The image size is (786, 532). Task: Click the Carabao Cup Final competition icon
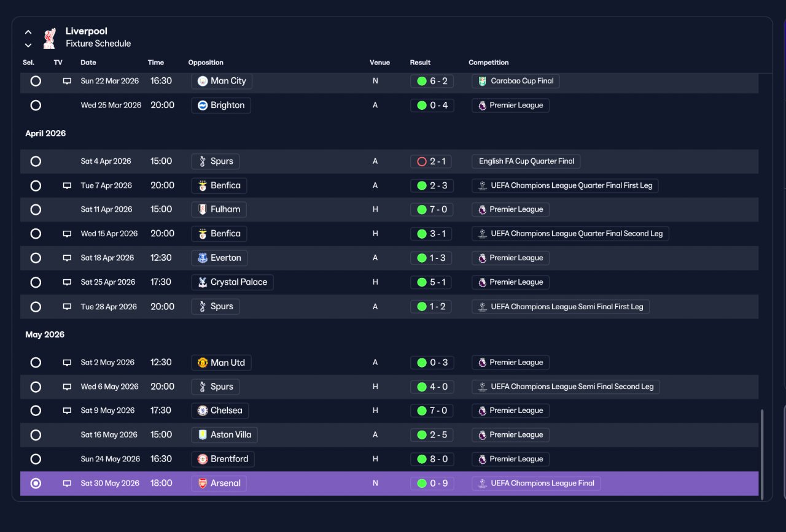482,81
